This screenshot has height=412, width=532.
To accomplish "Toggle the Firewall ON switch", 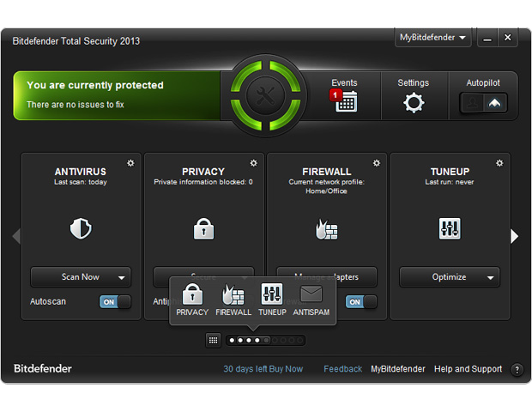I will tap(361, 301).
